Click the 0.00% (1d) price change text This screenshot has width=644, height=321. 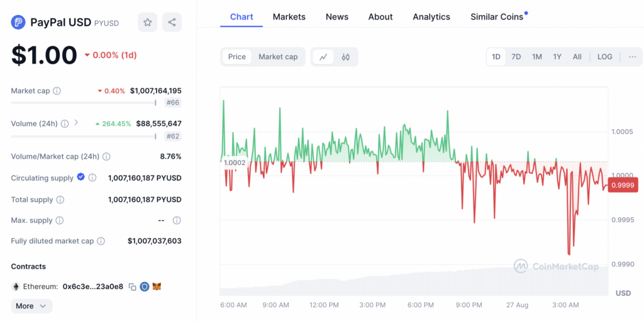point(114,55)
